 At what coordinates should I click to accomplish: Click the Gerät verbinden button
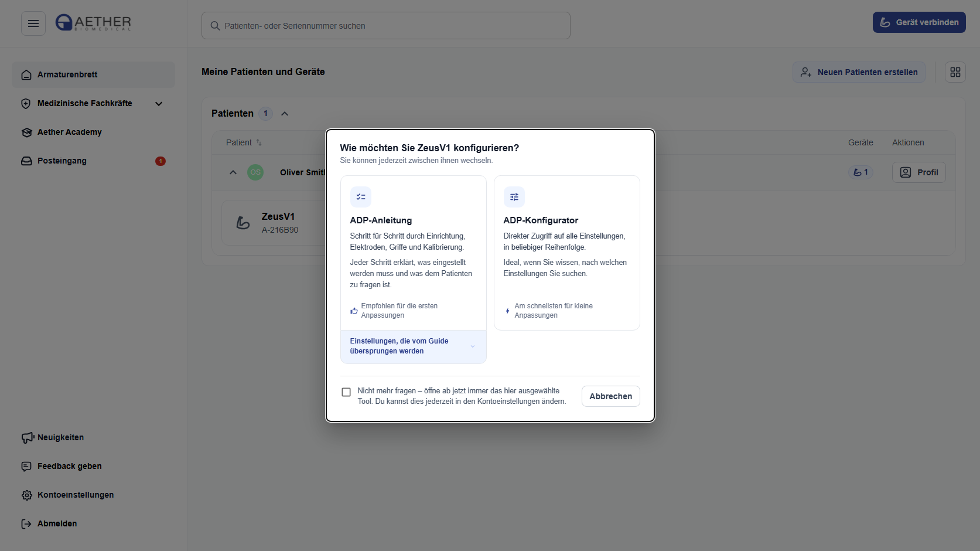click(x=919, y=22)
